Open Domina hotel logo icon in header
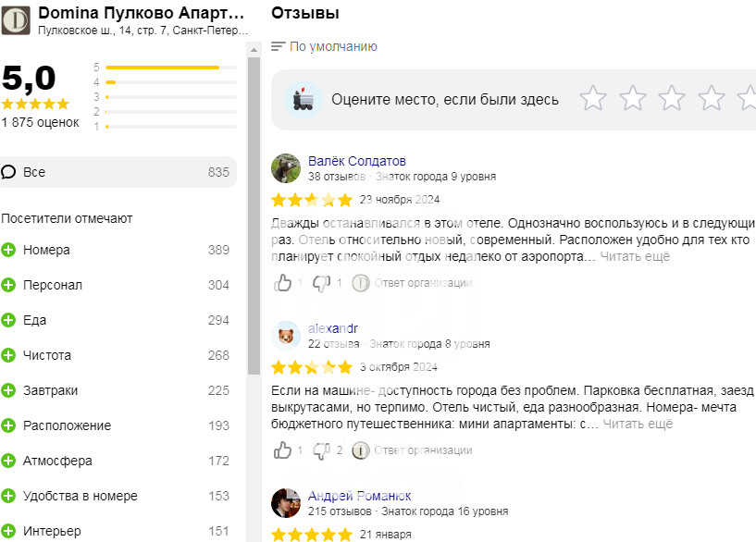 18,20
